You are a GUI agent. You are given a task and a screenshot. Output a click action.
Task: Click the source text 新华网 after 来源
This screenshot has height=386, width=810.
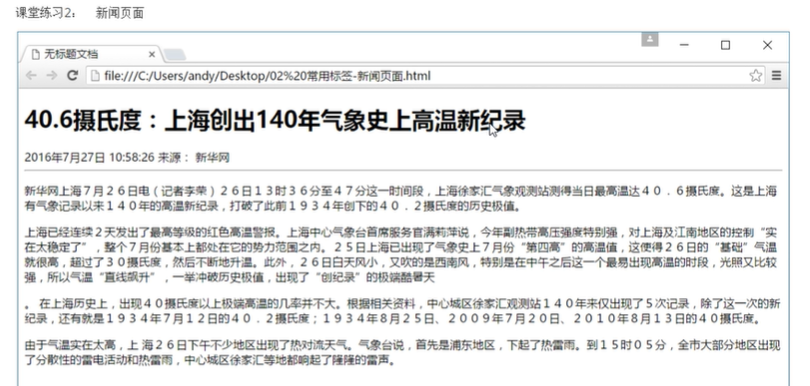coord(212,158)
